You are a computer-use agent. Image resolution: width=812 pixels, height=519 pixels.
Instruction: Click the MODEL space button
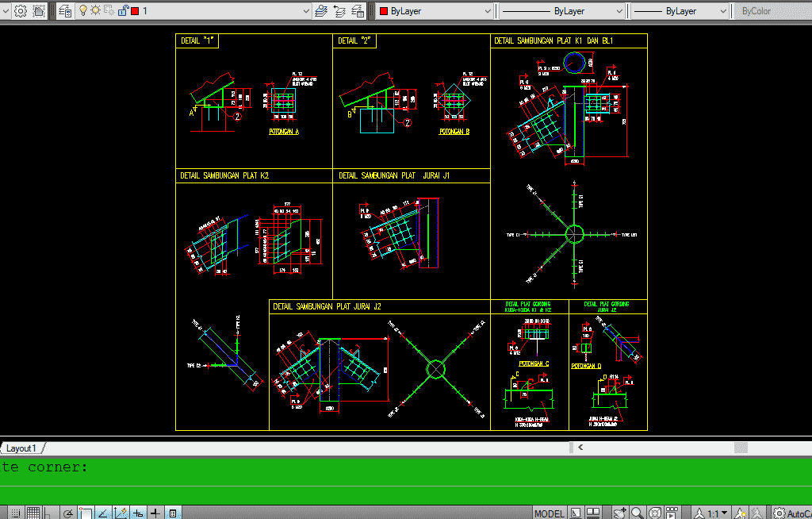pos(549,513)
